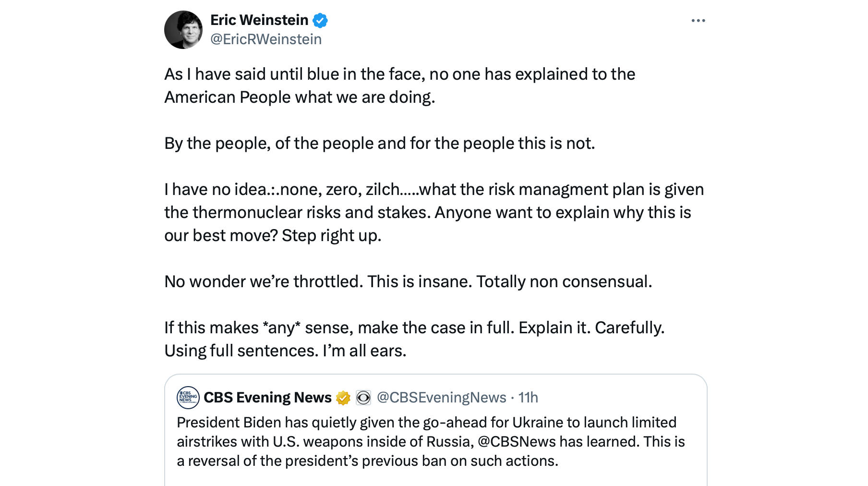Open the @EricRWeinstein handle link
Screen dimensions: 868x486
266,39
